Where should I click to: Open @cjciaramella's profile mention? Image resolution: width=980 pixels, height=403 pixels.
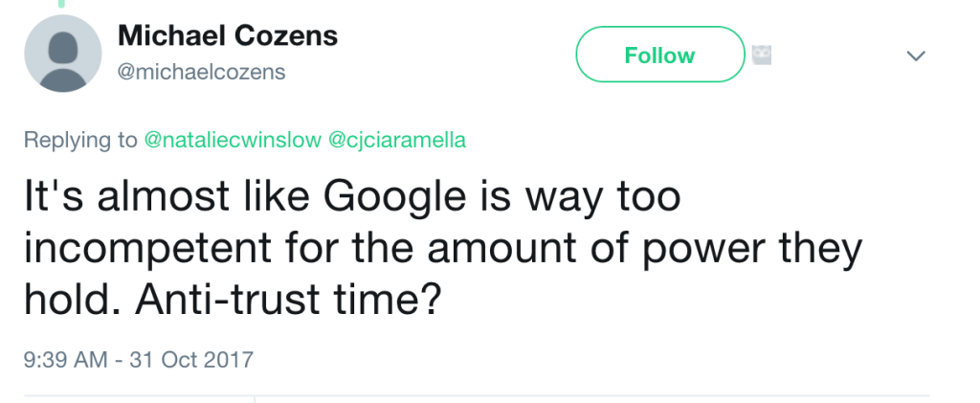click(x=397, y=140)
